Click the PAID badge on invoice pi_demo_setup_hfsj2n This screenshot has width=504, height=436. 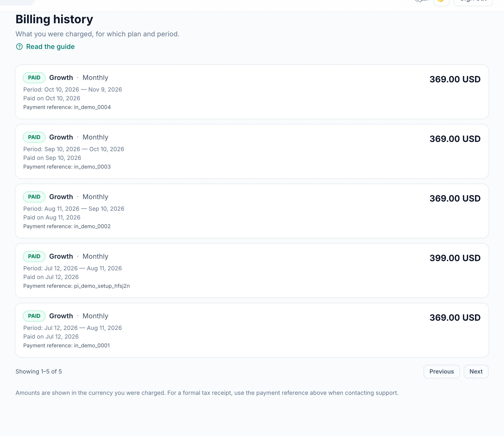[x=34, y=257]
